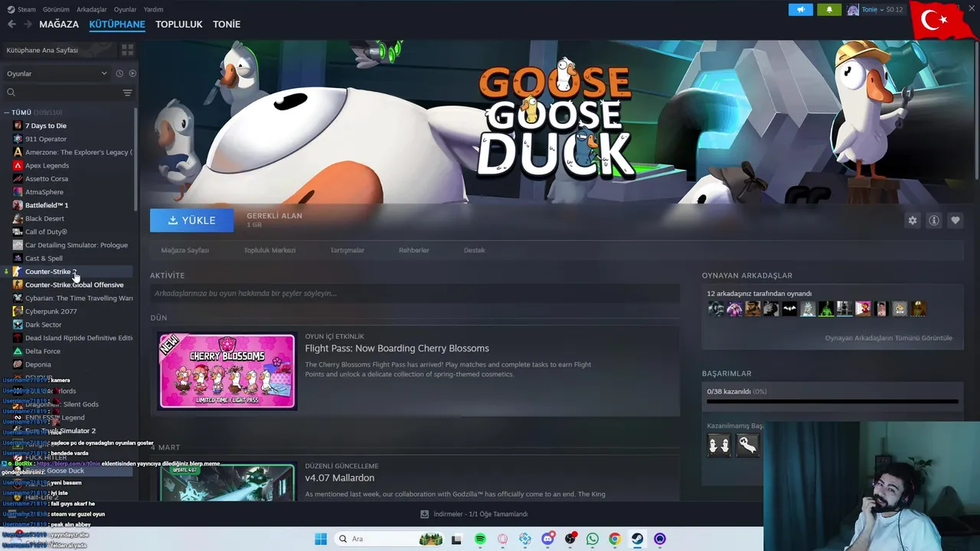Screen dimensions: 980x551
Task: Open Topluluk Merkezi link
Action: (269, 250)
